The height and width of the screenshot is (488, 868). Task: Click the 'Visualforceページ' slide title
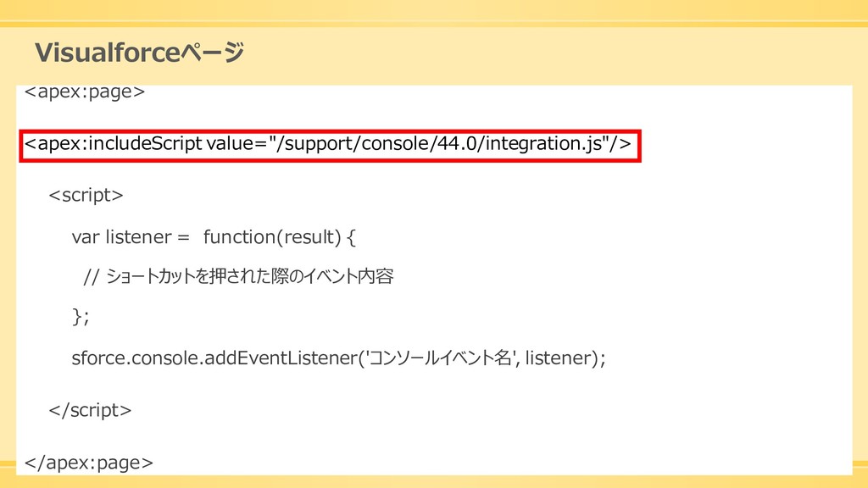click(x=140, y=53)
